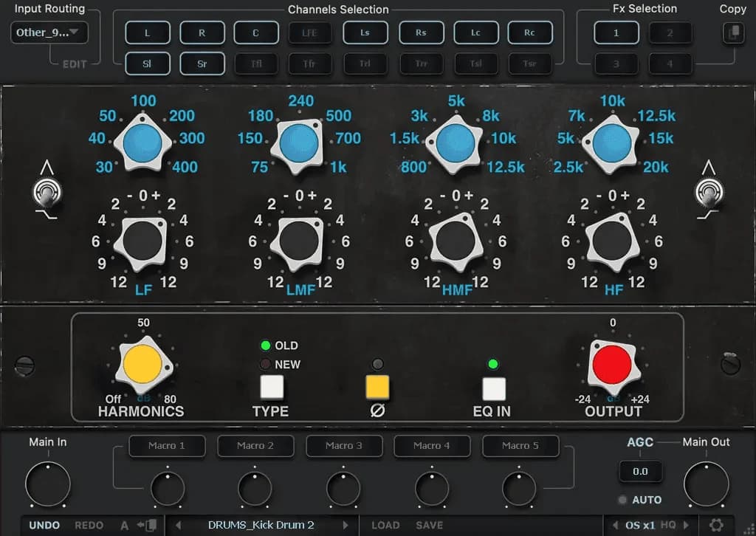
Task: Click the HF frequency blue knob
Action: pos(612,140)
